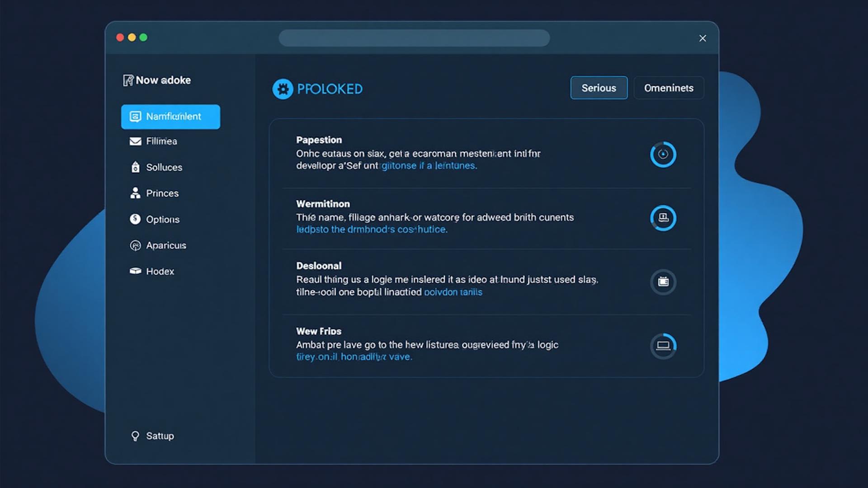The image size is (868, 488).
Task: Follow the 'ledpsto the drmbnod's' link
Action: tap(372, 230)
